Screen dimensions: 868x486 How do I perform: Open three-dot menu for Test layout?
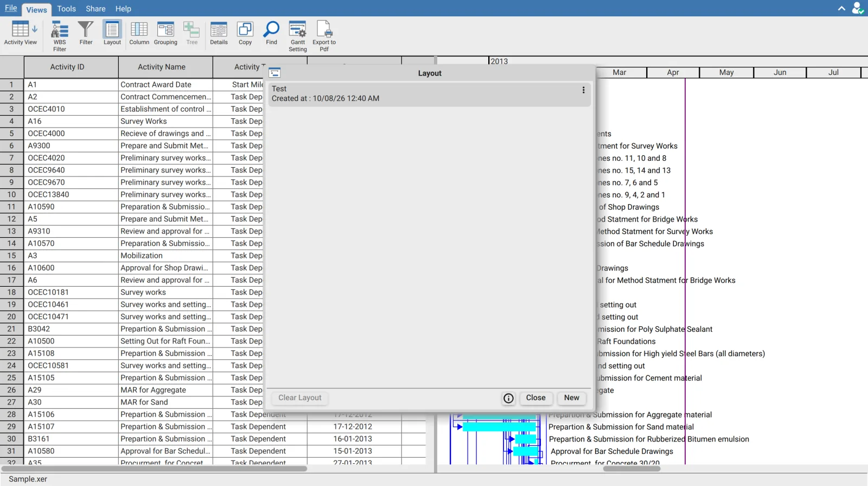coord(584,90)
